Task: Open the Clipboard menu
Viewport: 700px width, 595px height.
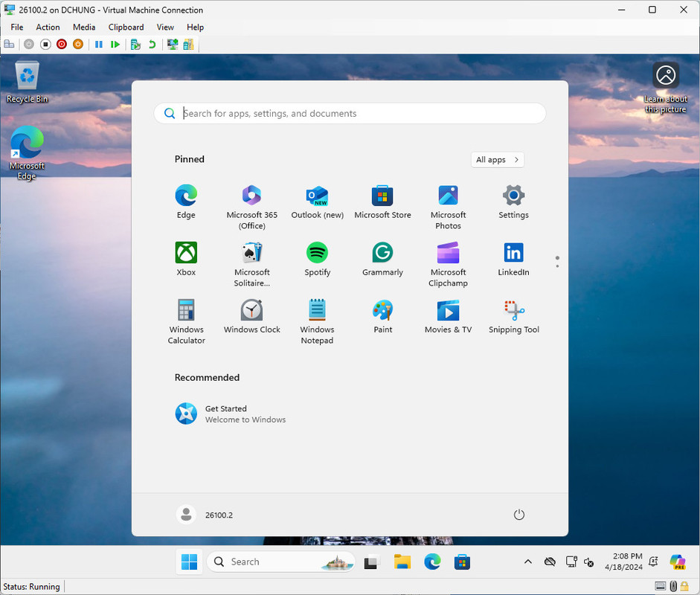Action: point(126,28)
